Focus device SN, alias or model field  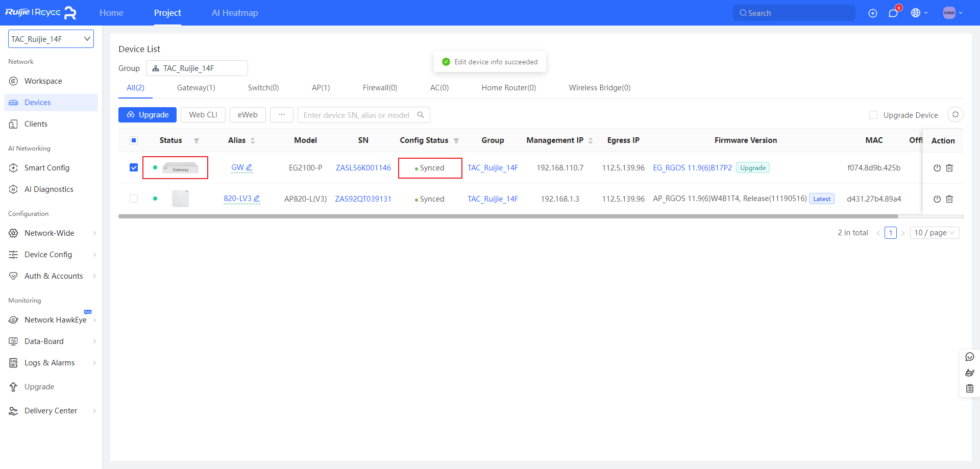pos(357,115)
